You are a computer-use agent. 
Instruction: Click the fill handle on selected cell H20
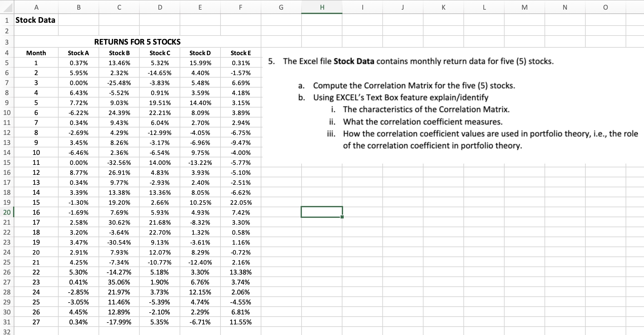(342, 217)
